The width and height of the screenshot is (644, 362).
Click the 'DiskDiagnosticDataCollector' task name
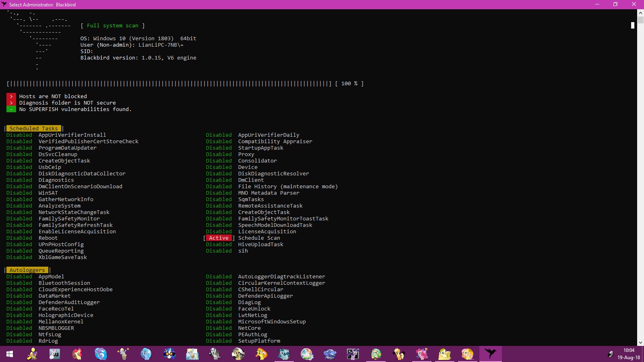(82, 174)
